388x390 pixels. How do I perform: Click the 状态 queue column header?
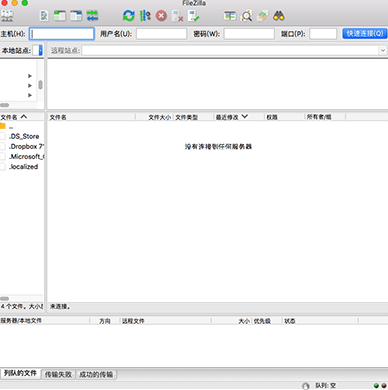click(320, 321)
